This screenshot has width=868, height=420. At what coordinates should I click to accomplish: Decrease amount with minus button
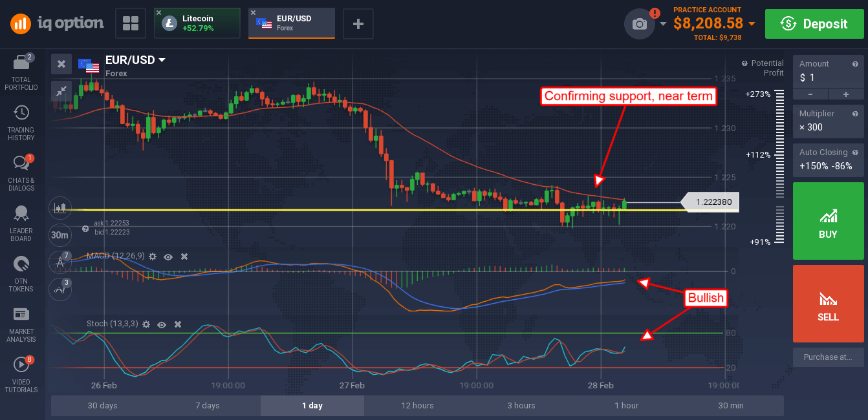(x=810, y=94)
